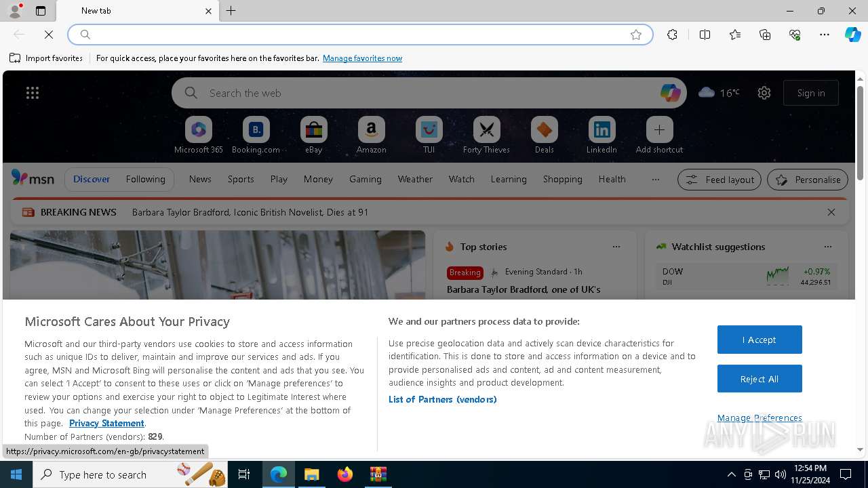Open the Shopping menu item

(x=562, y=179)
